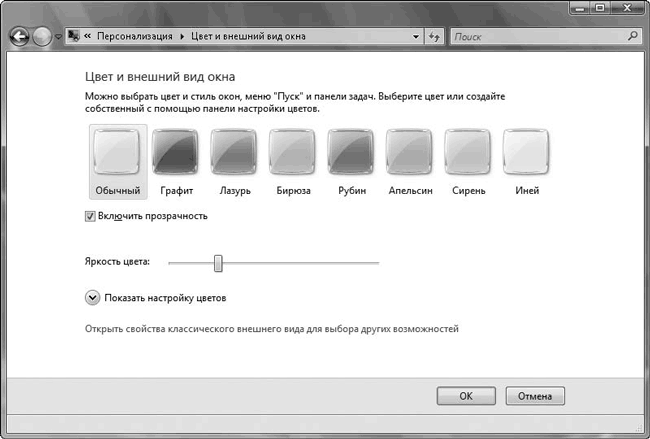Screen dimensions: 650x439
Task: Open the address bar dropdown arrow
Action: click(415, 36)
